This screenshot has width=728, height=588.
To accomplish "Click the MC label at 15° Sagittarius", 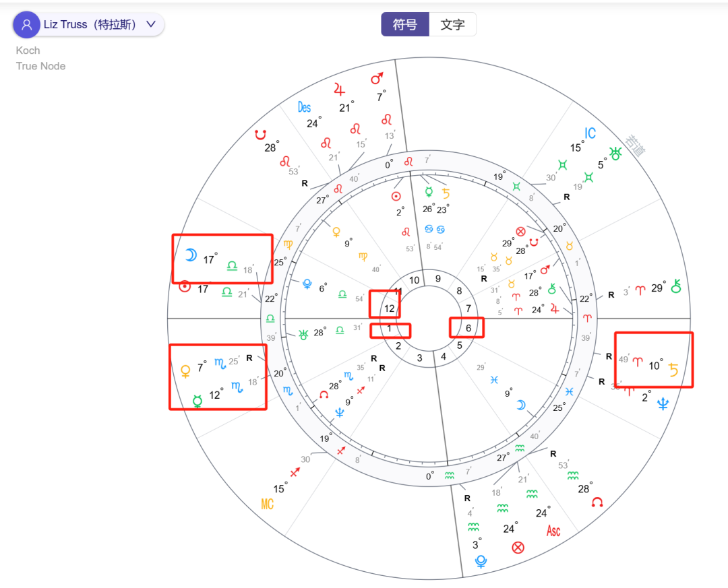I will tap(267, 504).
